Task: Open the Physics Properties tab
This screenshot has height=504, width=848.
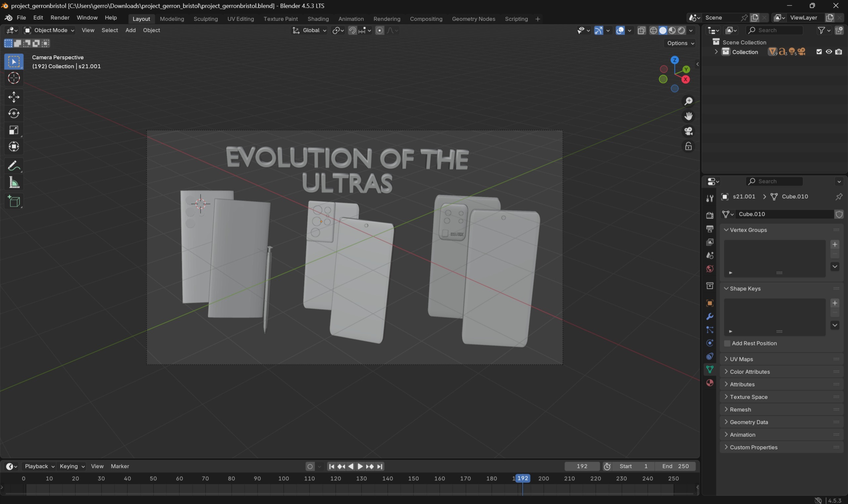Action: point(710,343)
